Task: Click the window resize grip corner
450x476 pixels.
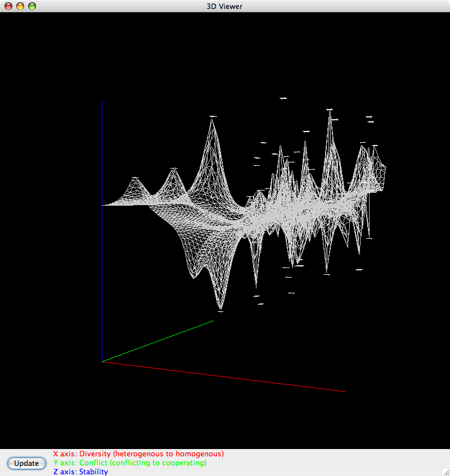Action: coord(444,470)
